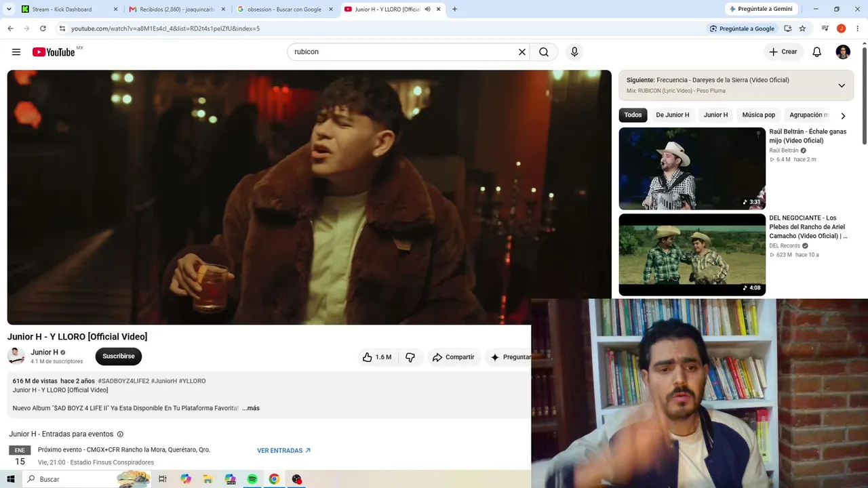868x488 pixels.
Task: Switch to the Gmail Recibidos tab
Action: (176, 9)
